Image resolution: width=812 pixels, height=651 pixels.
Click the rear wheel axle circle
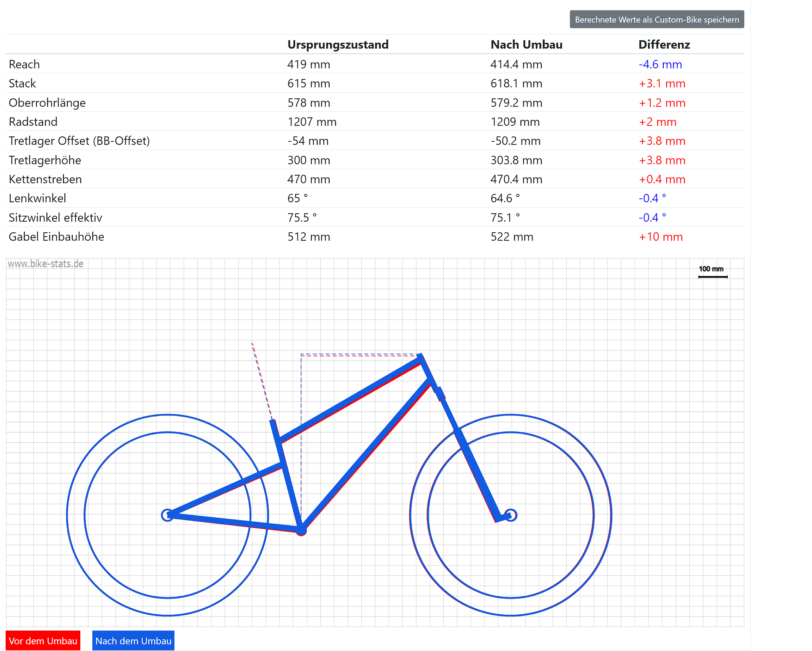(x=167, y=515)
